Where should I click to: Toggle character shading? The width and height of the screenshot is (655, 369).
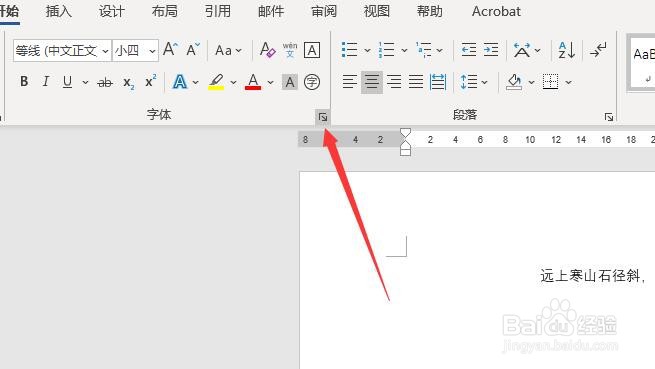pyautogui.click(x=289, y=82)
